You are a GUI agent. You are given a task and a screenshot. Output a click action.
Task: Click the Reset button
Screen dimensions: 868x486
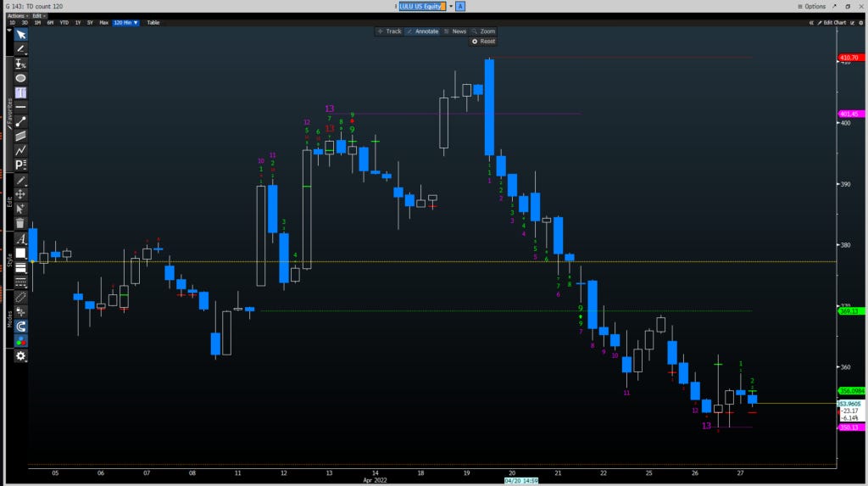483,42
